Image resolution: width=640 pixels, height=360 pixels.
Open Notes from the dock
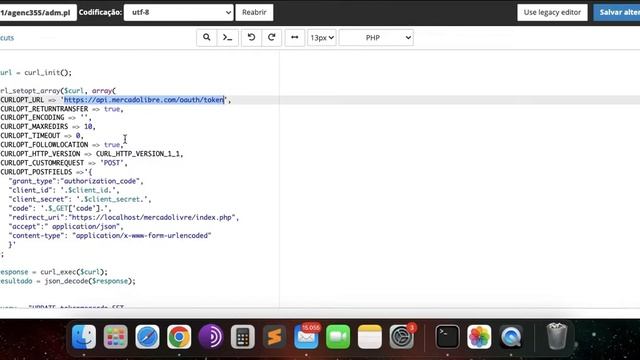370,337
